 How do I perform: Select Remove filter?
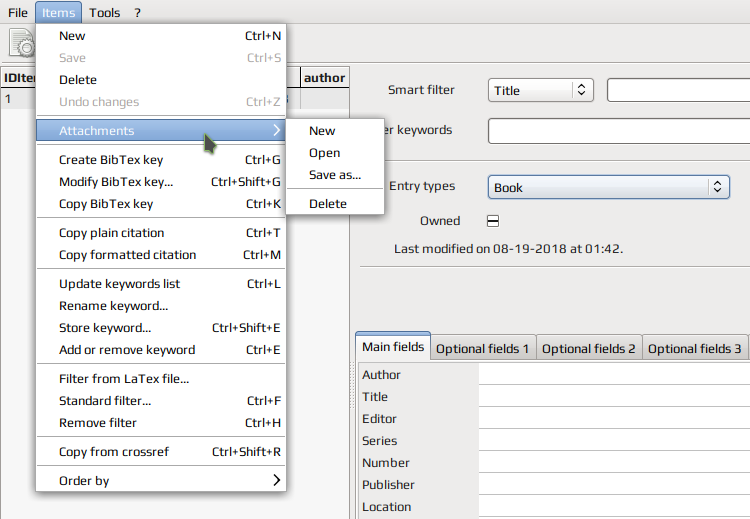click(x=161, y=423)
